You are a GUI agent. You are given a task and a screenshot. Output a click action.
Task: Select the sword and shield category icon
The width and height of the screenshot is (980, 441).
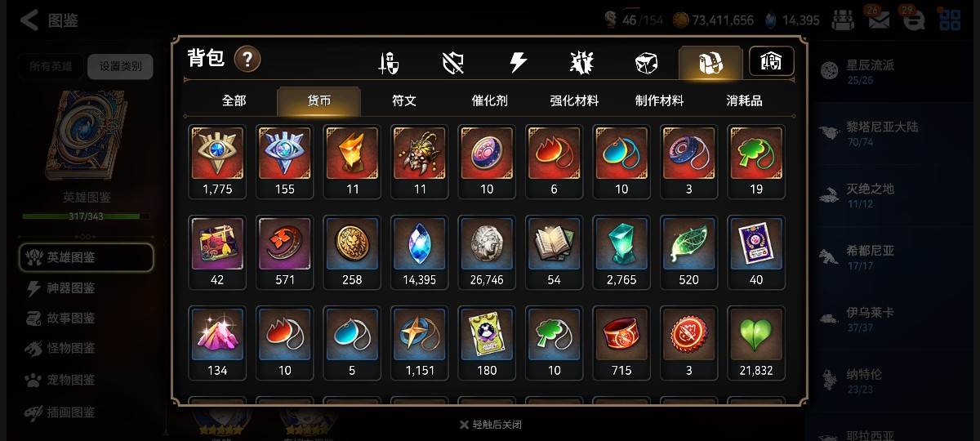(x=389, y=63)
